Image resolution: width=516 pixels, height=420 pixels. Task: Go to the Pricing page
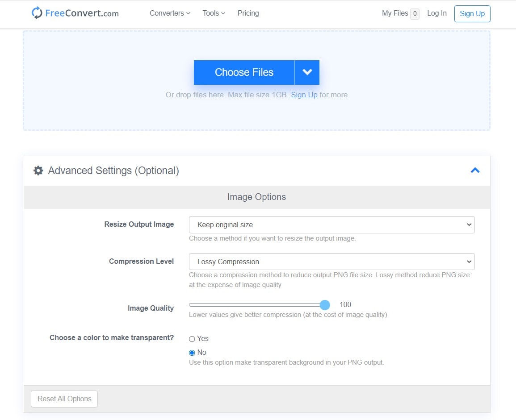pyautogui.click(x=248, y=13)
